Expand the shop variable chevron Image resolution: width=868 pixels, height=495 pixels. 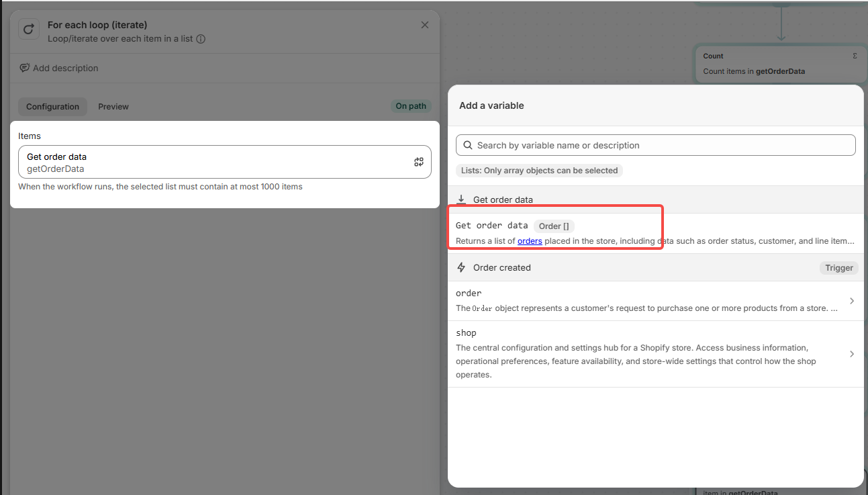click(851, 354)
